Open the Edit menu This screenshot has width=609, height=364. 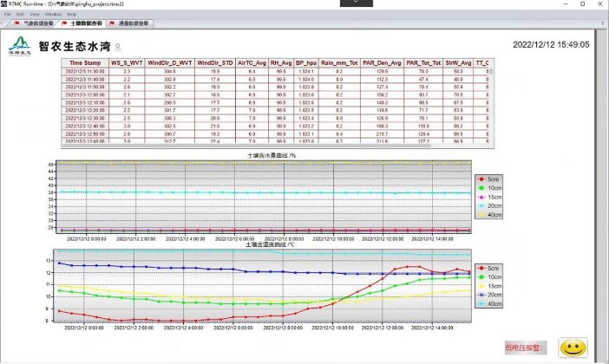click(20, 15)
